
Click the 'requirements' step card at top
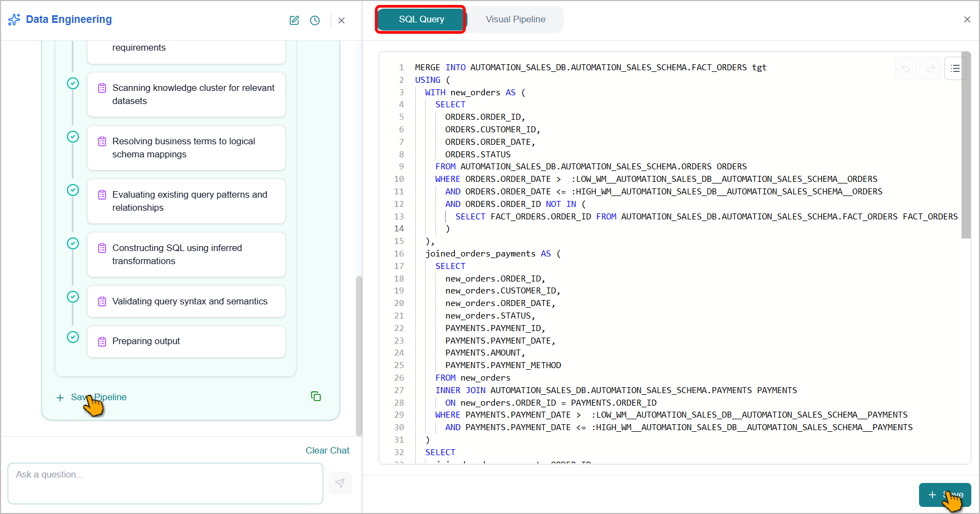click(186, 51)
